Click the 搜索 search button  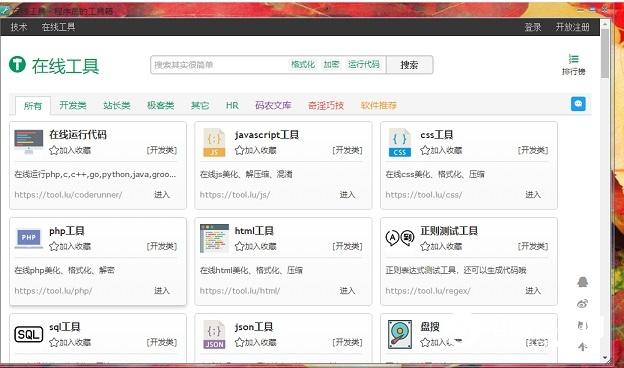[409, 65]
